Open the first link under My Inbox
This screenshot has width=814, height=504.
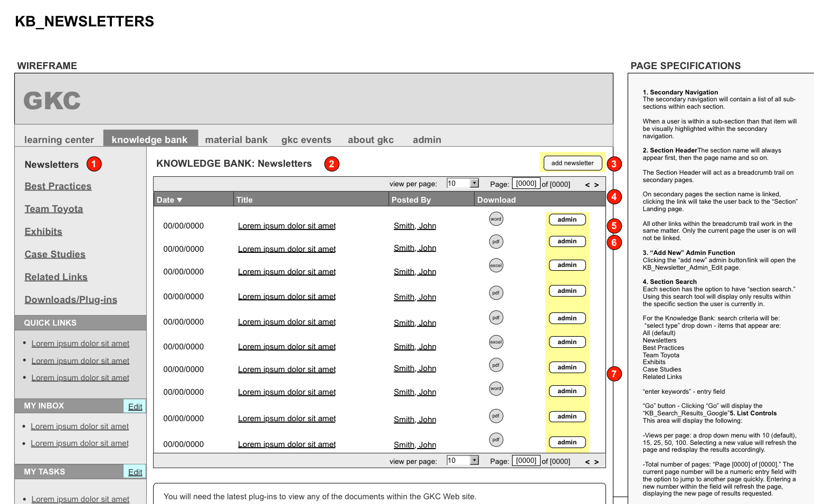click(x=80, y=426)
